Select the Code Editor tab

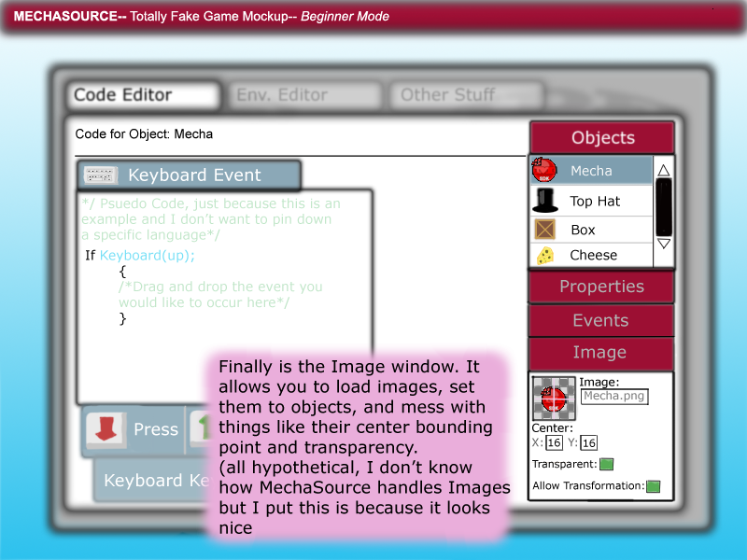click(x=143, y=95)
